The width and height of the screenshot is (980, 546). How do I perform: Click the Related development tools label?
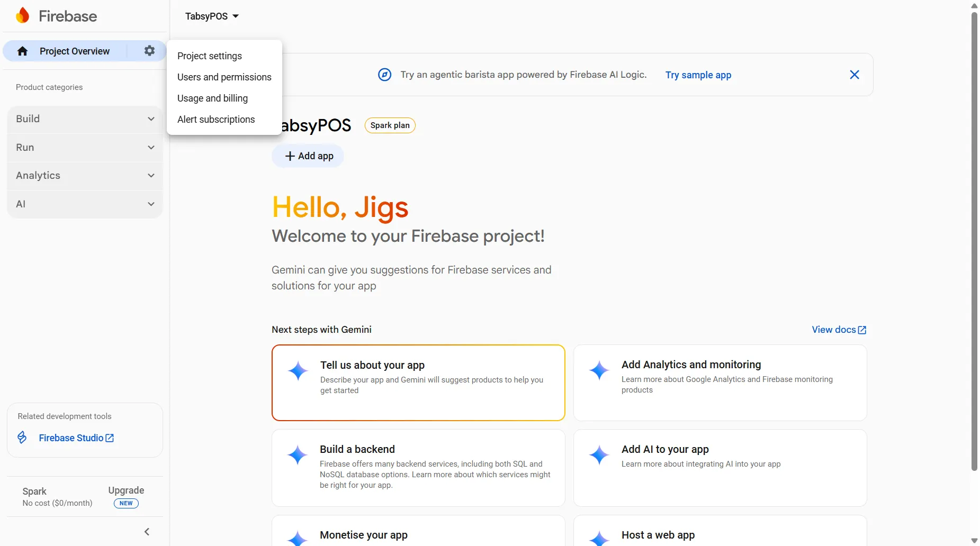click(65, 416)
